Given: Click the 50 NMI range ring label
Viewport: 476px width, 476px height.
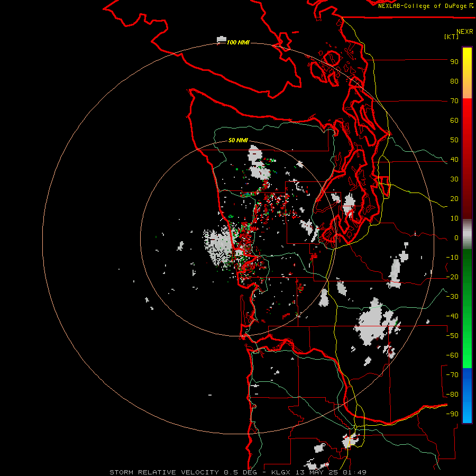Looking at the screenshot, I should click(x=238, y=140).
